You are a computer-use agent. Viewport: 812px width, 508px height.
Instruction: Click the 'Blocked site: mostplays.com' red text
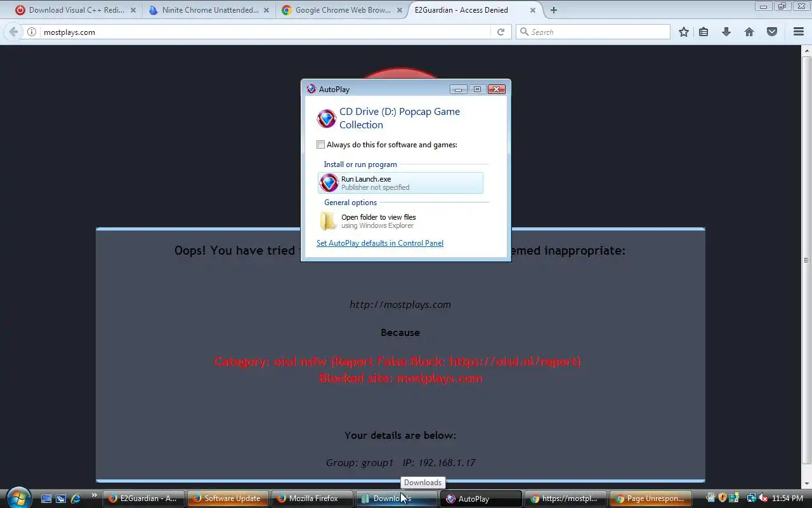click(400, 378)
